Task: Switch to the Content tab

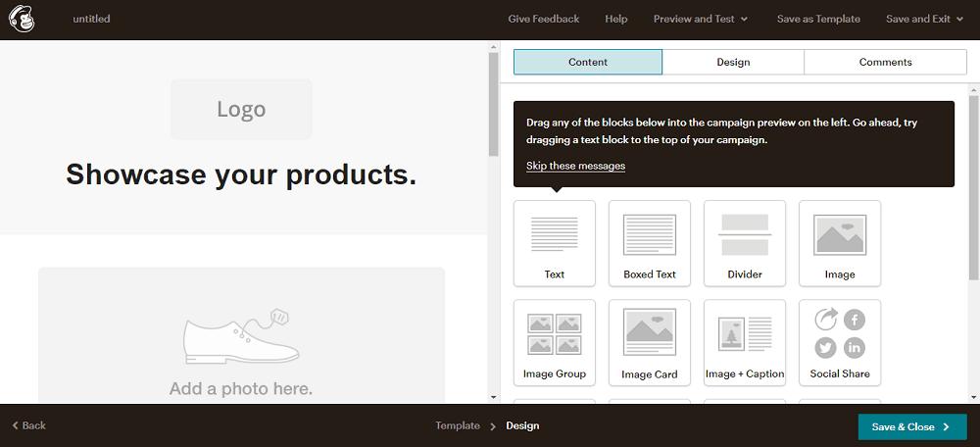Action: (587, 62)
